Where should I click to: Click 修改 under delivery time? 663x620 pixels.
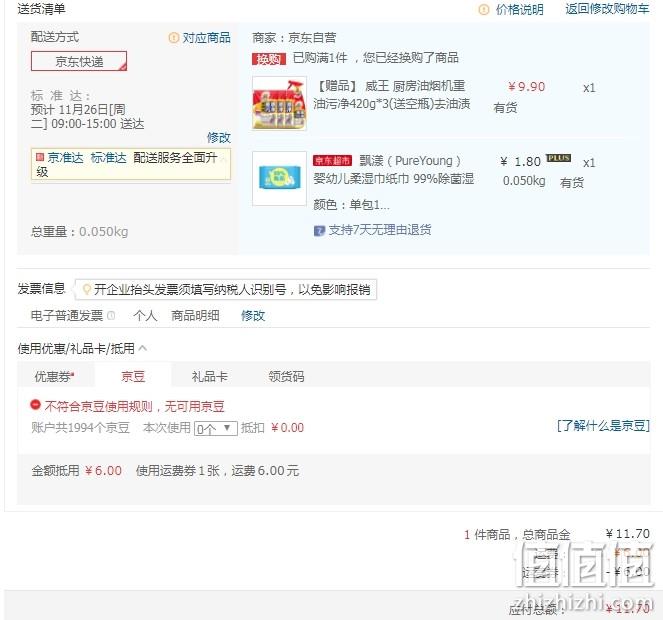pyautogui.click(x=219, y=137)
